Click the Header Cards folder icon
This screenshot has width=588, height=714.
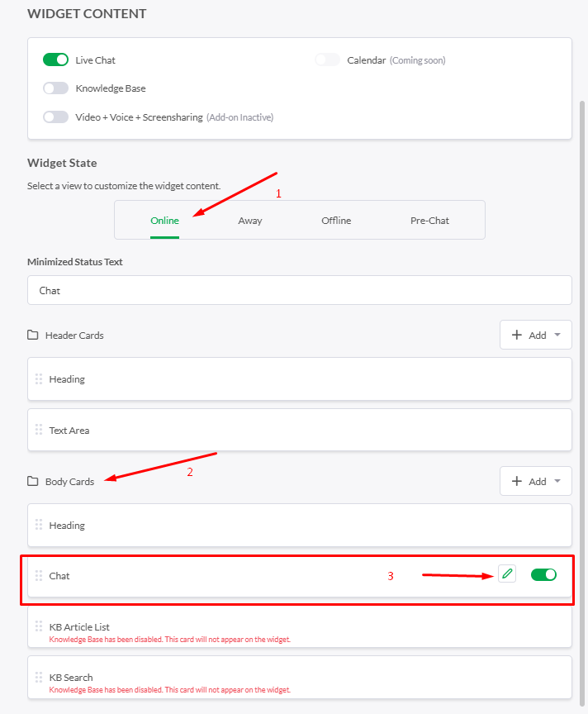33,336
